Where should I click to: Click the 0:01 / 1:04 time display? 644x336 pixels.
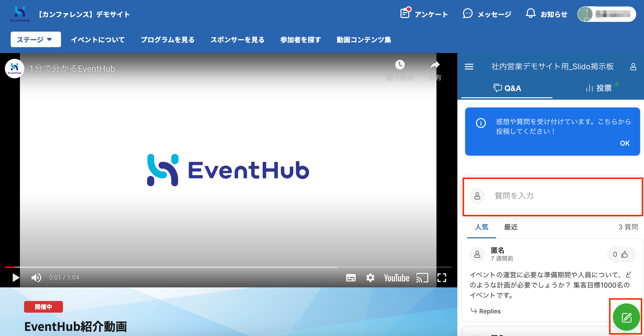(x=64, y=277)
